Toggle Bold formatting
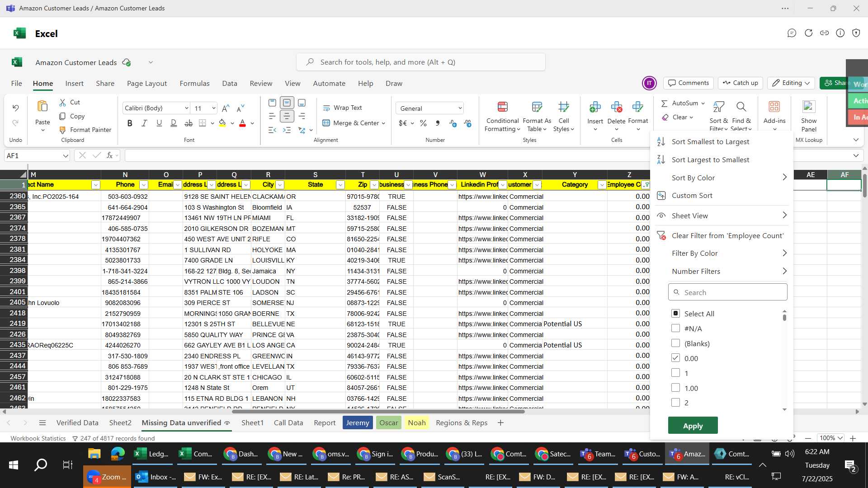Screen dimensions: 868x488 130,123
